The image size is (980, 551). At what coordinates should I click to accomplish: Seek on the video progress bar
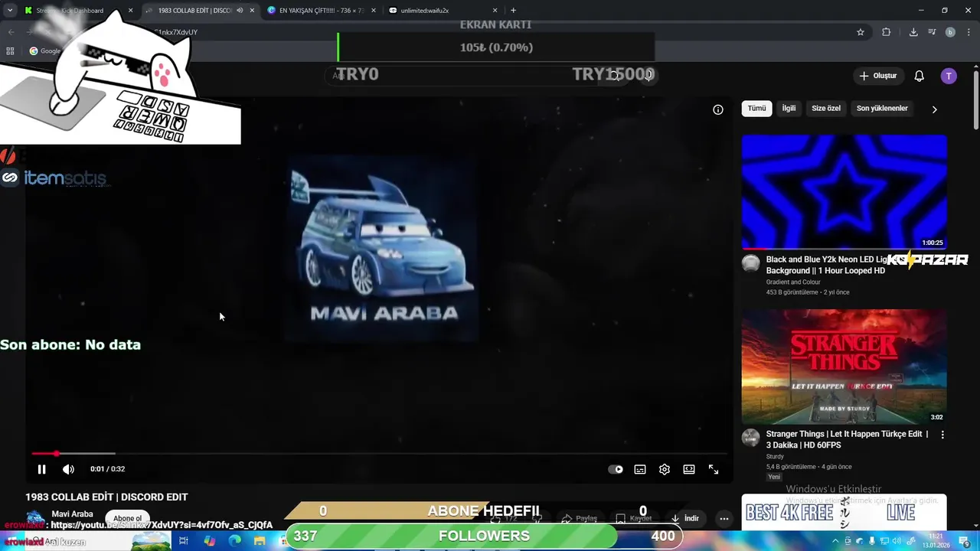click(x=379, y=454)
